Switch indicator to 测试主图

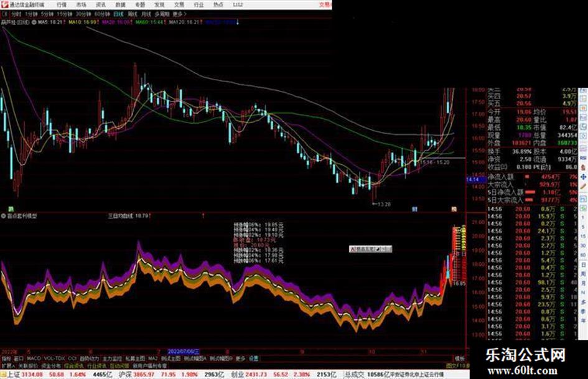(x=170, y=358)
